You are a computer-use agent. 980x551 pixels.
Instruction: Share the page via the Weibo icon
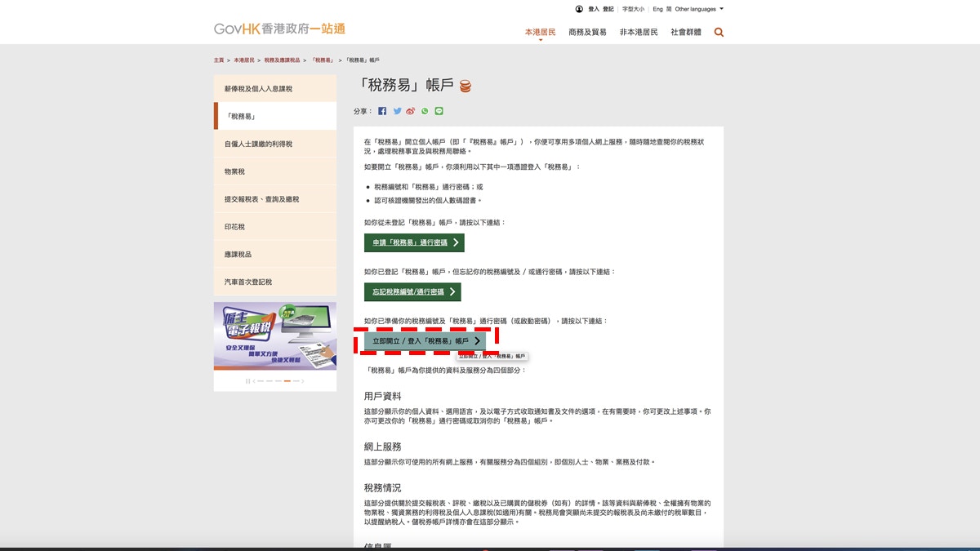pos(411,110)
